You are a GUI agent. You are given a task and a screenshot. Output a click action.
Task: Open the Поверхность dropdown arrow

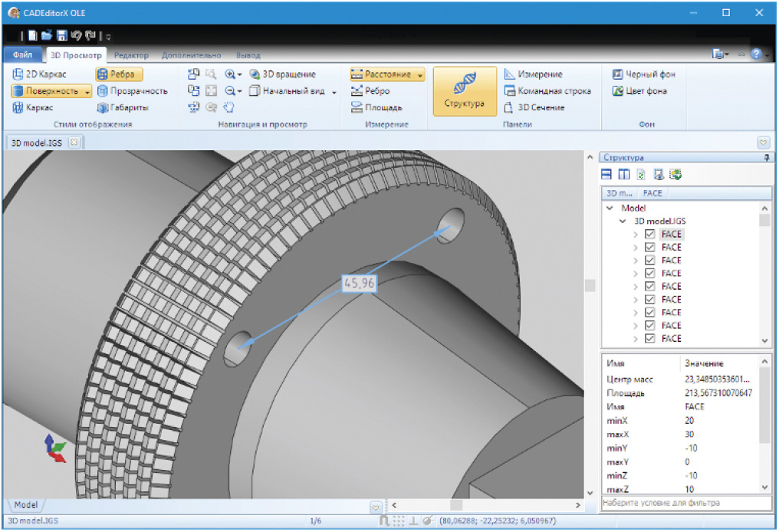pos(87,91)
